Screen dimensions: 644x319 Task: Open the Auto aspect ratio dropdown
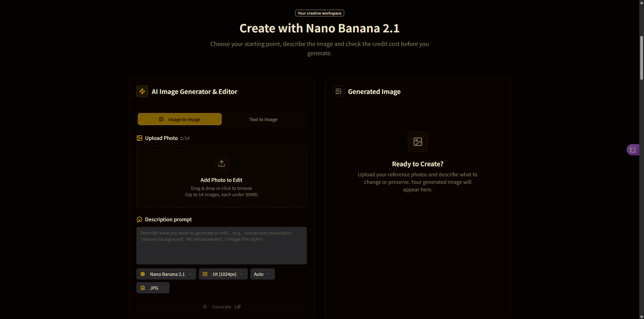262,274
